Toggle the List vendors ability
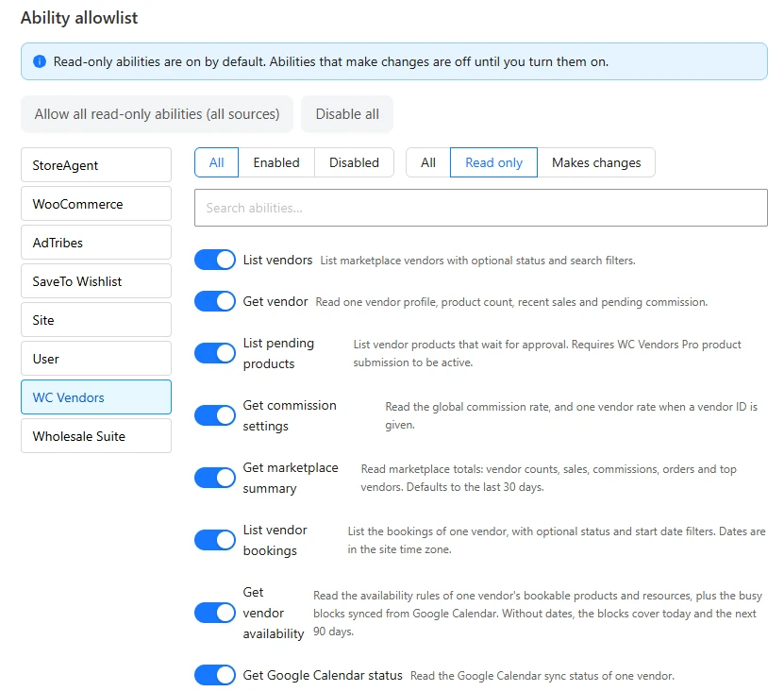Image resolution: width=784 pixels, height=691 pixels. 215,260
